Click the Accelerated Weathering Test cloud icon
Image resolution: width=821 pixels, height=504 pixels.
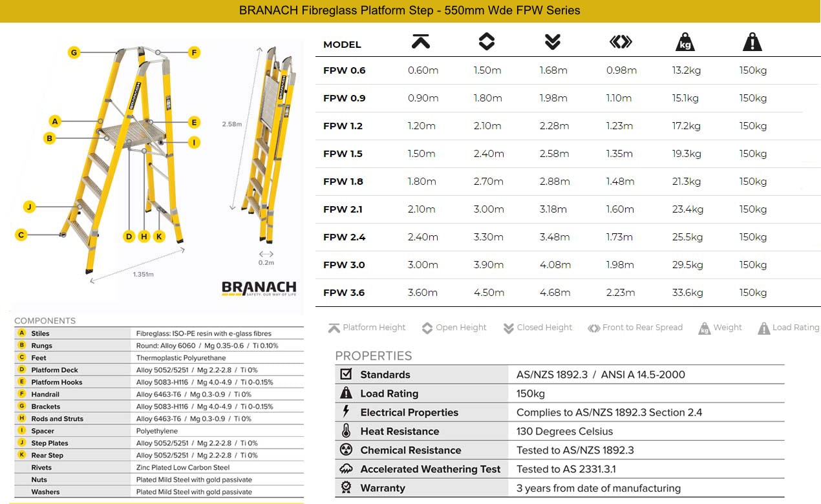click(346, 469)
